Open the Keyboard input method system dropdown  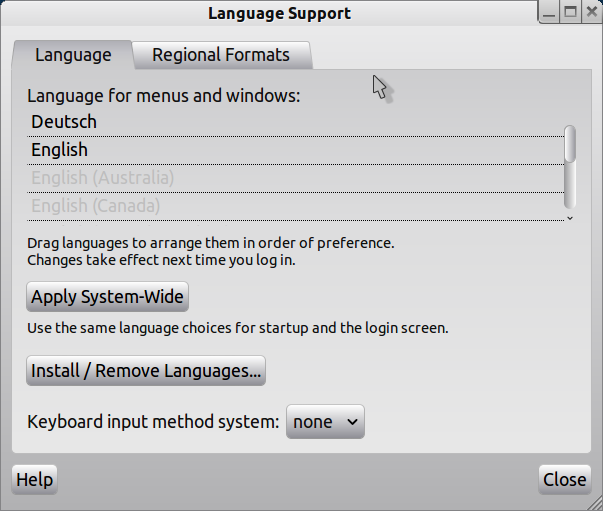pyautogui.click(x=325, y=422)
